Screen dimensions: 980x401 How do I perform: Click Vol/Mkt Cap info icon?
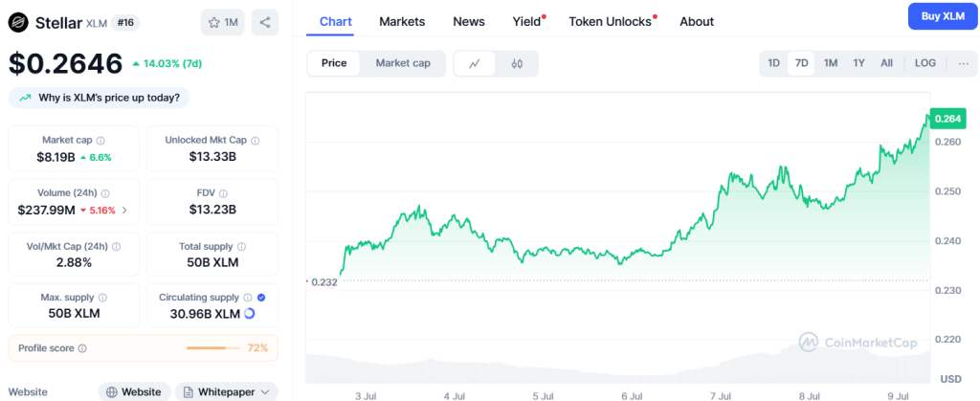tap(116, 247)
